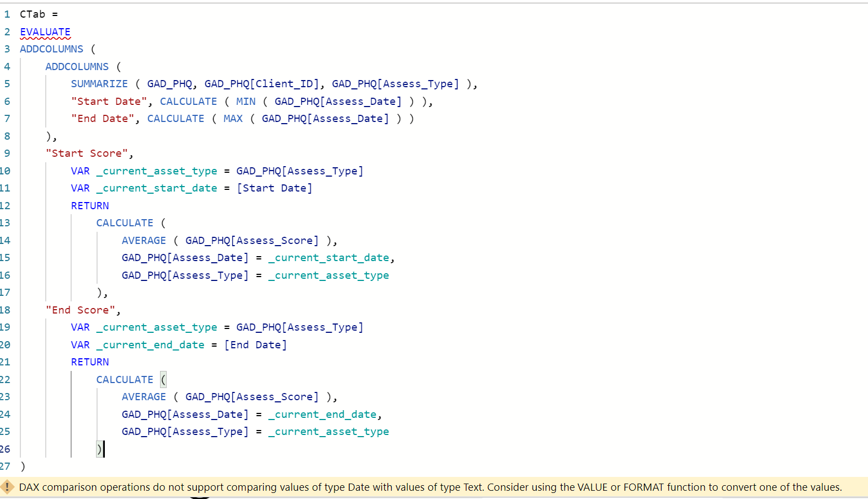Click the CALCULATE function on line 22

pyautogui.click(x=125, y=380)
